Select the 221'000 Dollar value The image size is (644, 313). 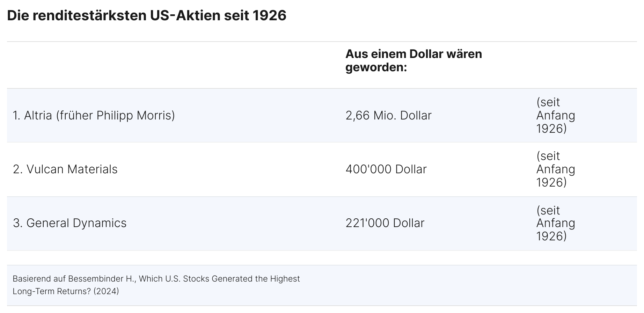click(385, 223)
